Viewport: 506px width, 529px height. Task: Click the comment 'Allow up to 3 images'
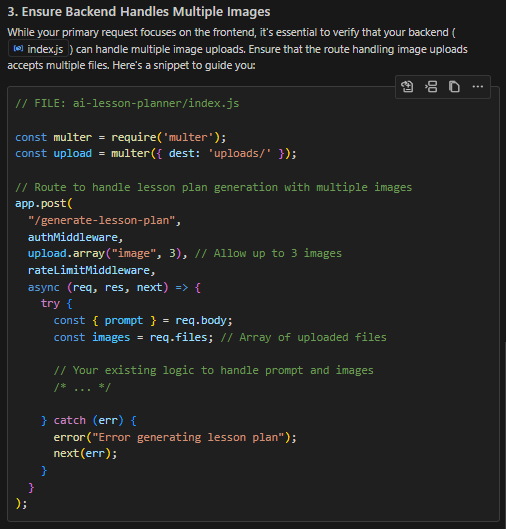pyautogui.click(x=268, y=254)
